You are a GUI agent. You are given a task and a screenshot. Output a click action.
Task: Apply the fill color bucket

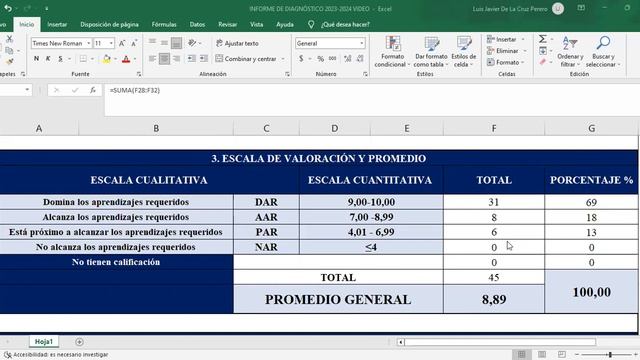pyautogui.click(x=107, y=59)
